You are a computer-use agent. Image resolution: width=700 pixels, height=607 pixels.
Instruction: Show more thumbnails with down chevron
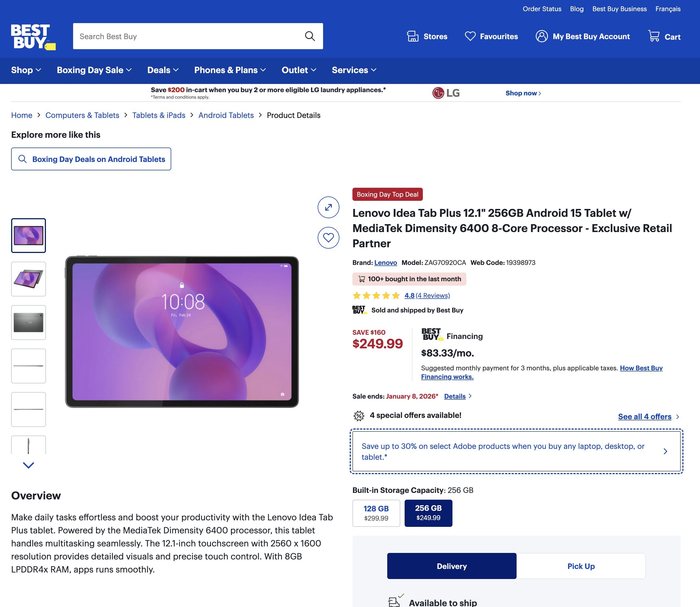coord(29,465)
